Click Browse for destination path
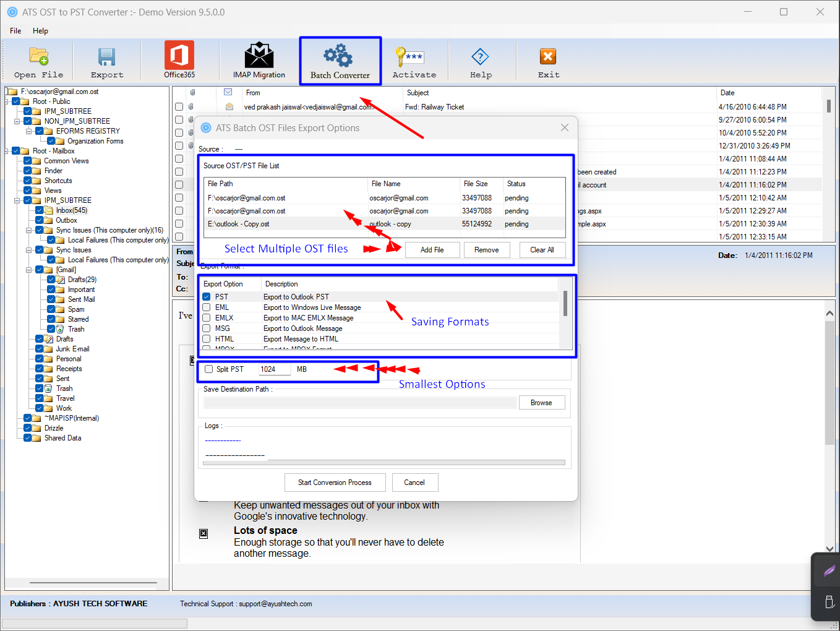The height and width of the screenshot is (631, 840). (541, 403)
